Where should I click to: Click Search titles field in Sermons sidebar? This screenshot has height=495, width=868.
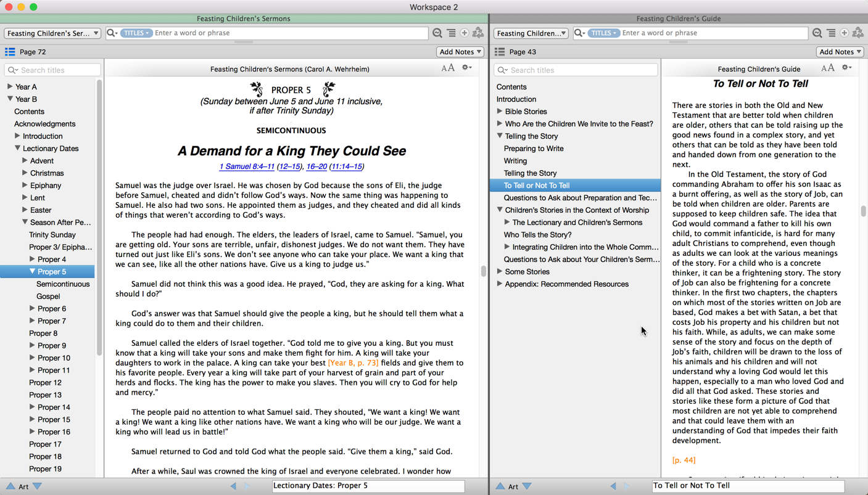tap(52, 70)
